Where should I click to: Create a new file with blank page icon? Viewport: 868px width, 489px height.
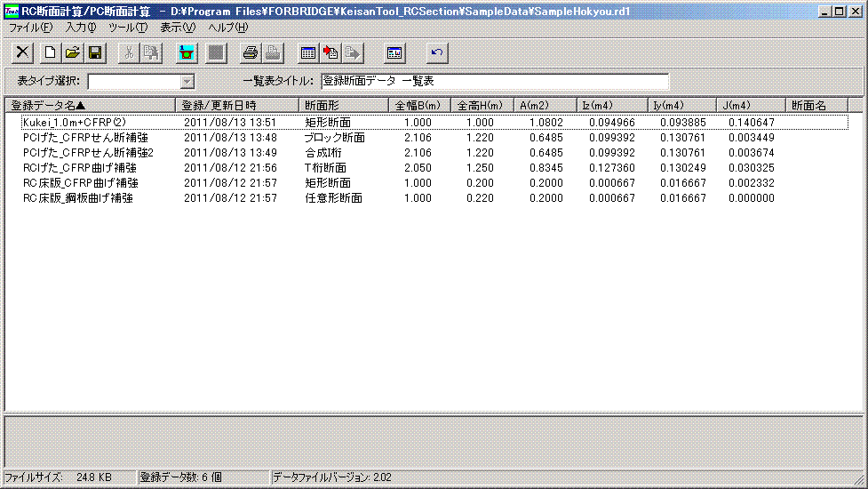click(50, 53)
